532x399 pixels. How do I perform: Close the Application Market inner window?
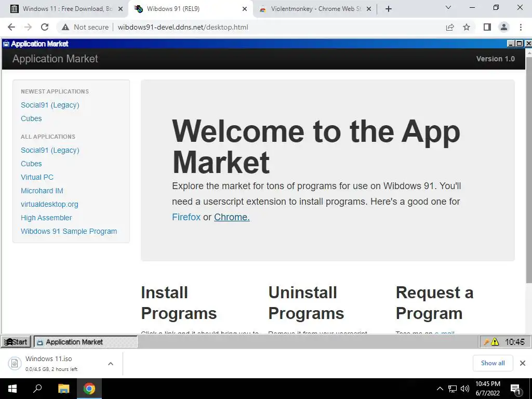pyautogui.click(x=528, y=44)
